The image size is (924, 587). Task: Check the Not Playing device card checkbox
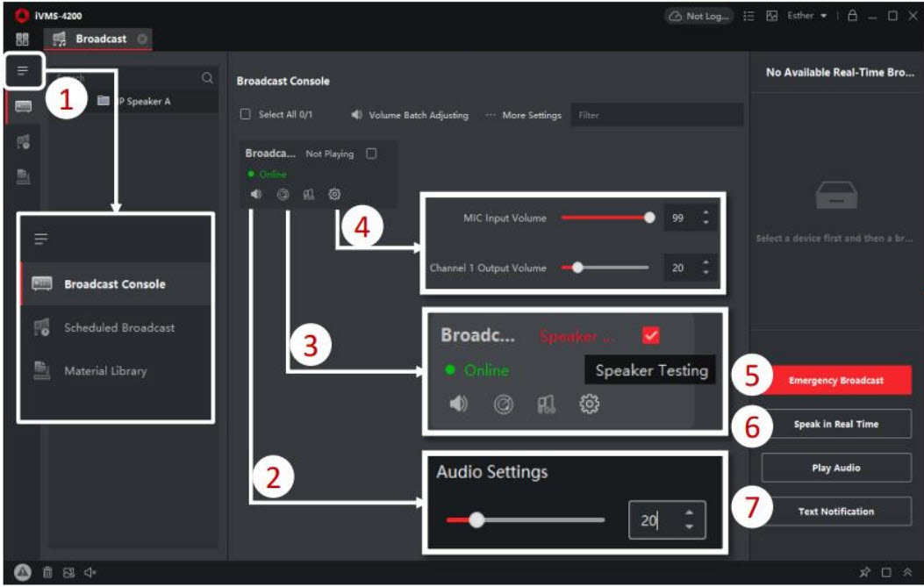(371, 154)
